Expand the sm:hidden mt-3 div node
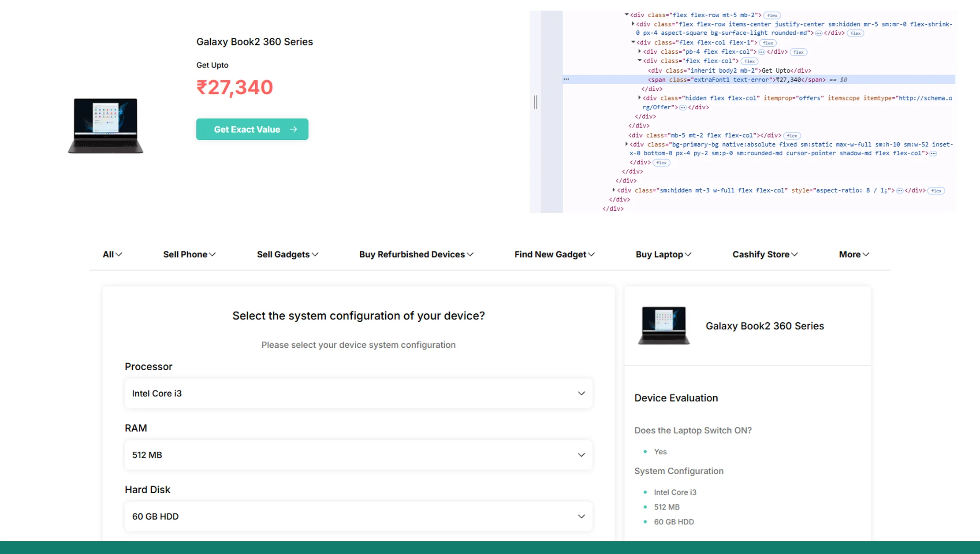The image size is (980, 554). coord(614,190)
